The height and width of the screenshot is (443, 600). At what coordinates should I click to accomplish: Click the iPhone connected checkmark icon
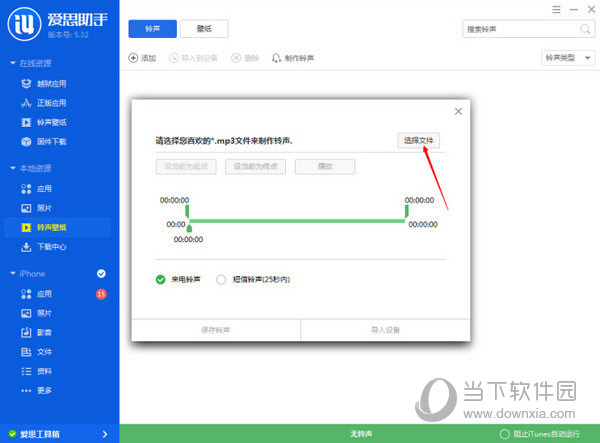[x=101, y=274]
